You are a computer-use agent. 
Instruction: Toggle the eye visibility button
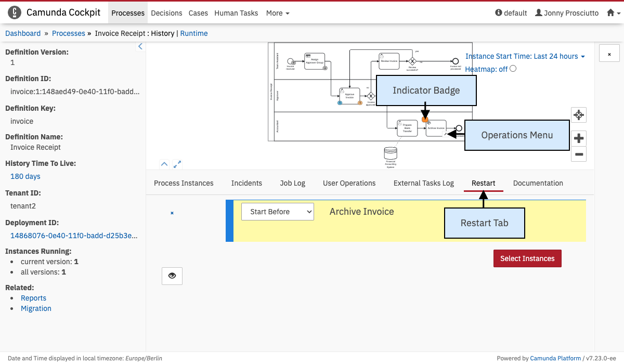pos(172,276)
